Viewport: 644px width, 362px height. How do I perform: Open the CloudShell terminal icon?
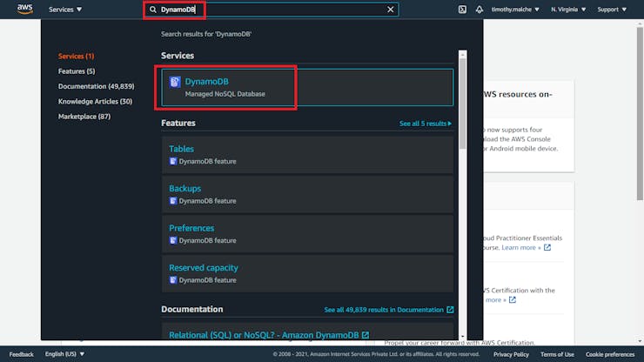coord(462,10)
